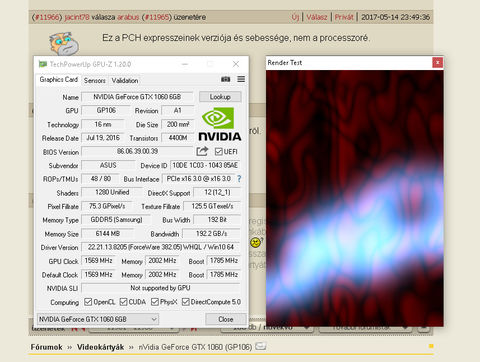The width and height of the screenshot is (480, 362).
Task: Click the Render Test animation area
Action: coord(355,198)
